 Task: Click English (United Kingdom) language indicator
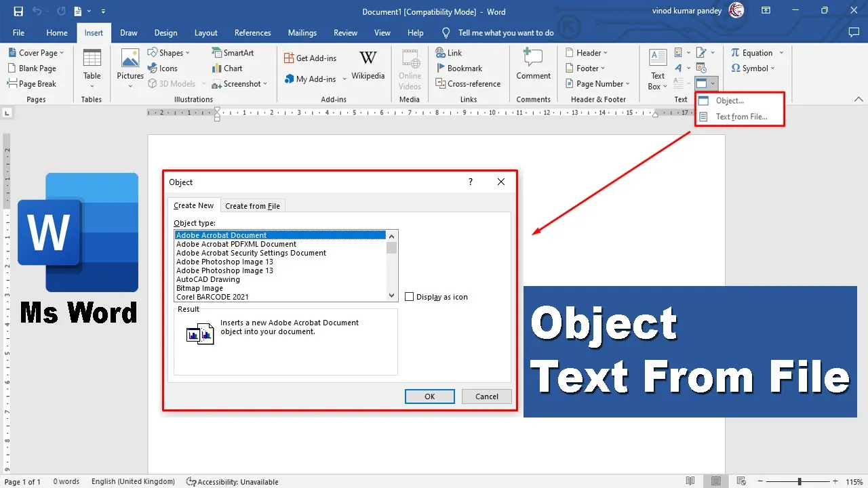coord(133,482)
